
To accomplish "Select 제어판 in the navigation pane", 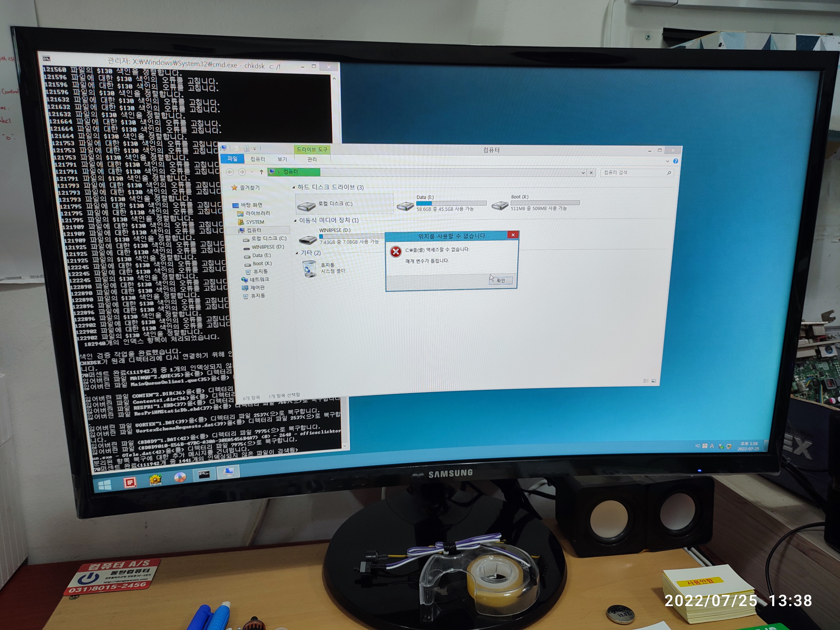I will tap(257, 287).
